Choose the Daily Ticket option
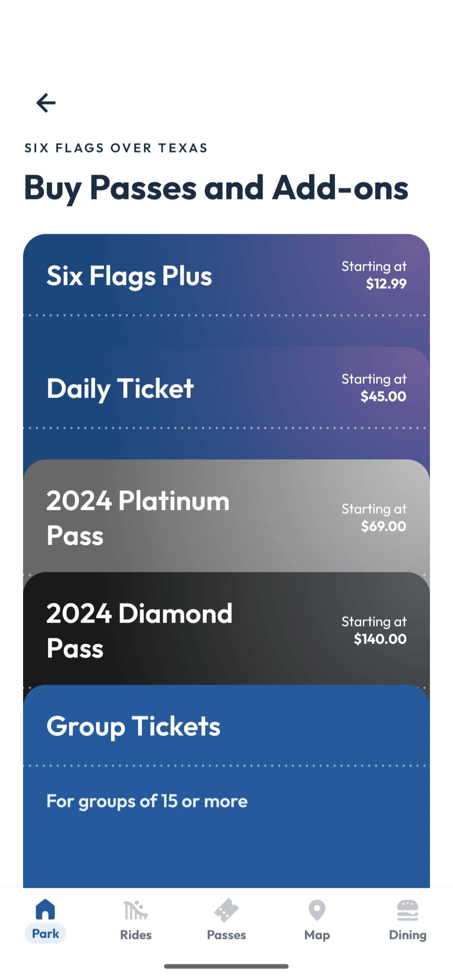 (120, 389)
